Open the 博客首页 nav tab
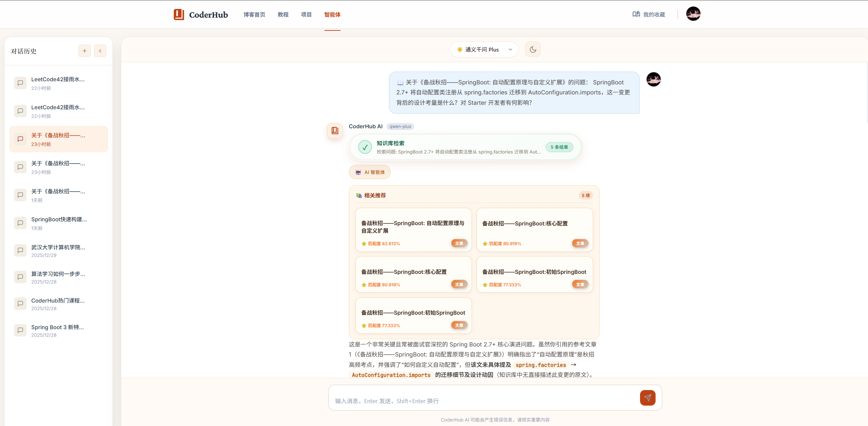The width and height of the screenshot is (868, 426). pyautogui.click(x=254, y=15)
